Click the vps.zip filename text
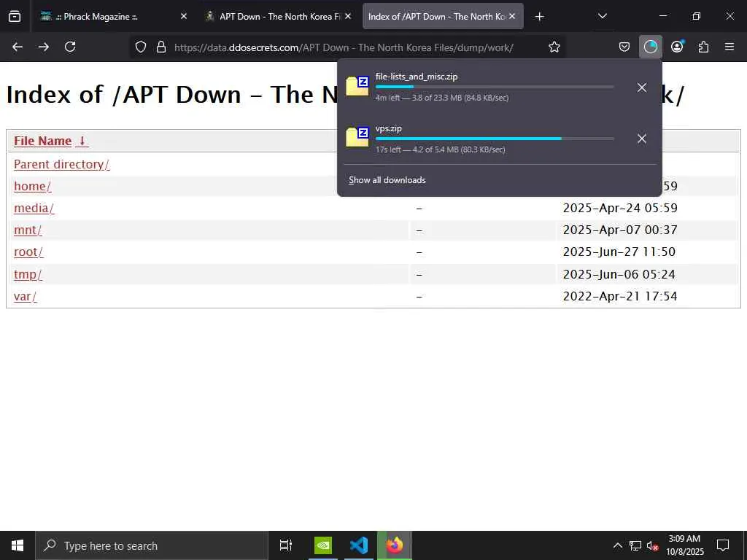 click(x=388, y=128)
